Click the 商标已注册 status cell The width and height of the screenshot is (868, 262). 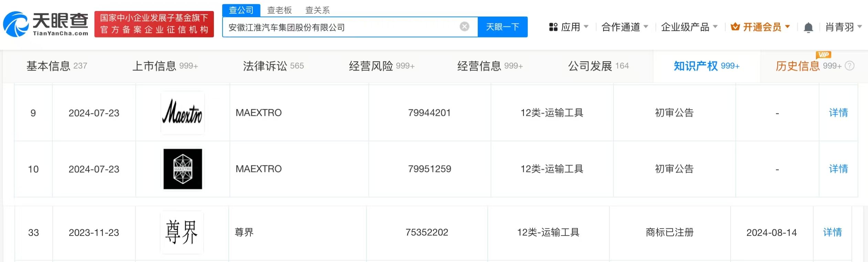click(x=670, y=232)
